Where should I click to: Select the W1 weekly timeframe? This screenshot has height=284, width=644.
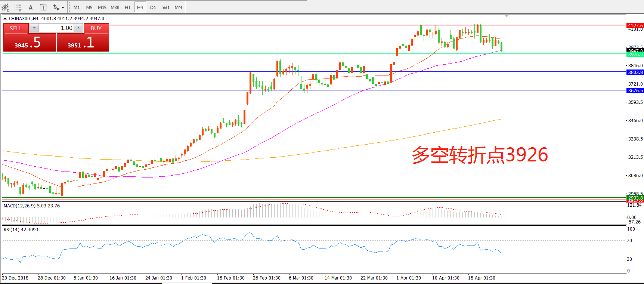coord(166,7)
